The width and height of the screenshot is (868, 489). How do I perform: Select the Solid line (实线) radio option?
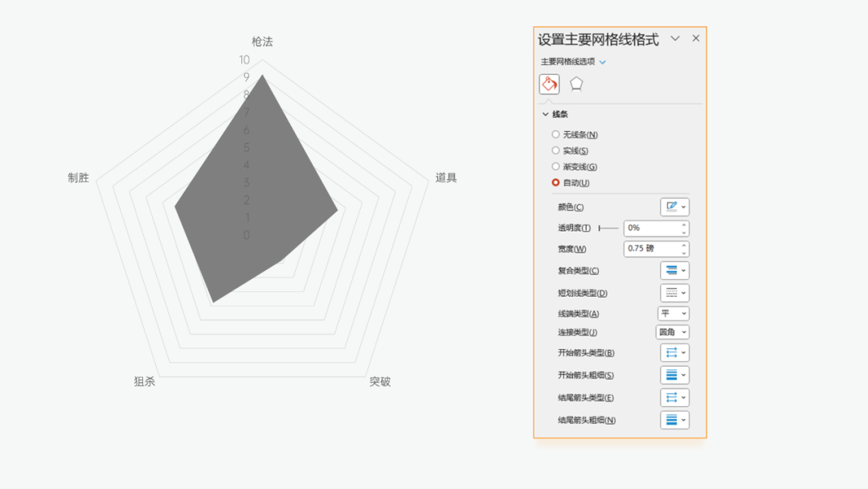[555, 150]
